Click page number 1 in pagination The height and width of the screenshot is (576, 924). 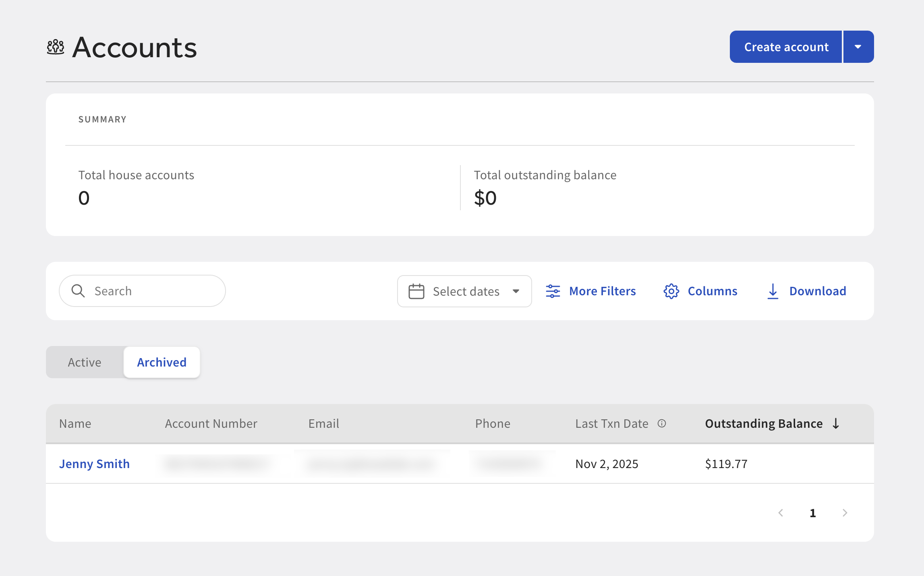click(x=813, y=512)
